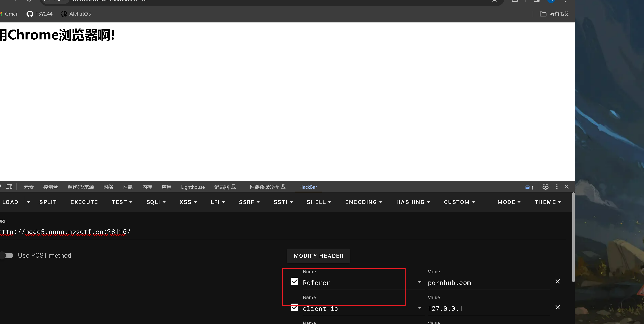Open the issues counter message icon
The image size is (644, 324).
point(529,187)
